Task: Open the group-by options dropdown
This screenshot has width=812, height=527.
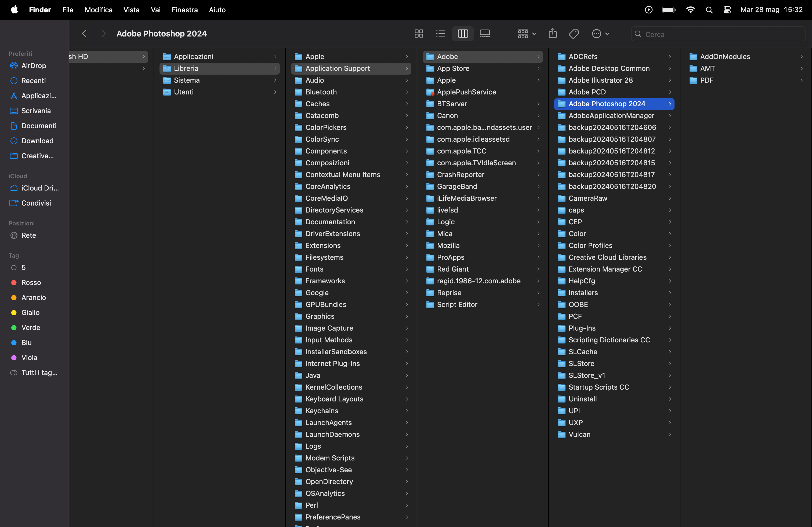Action: (x=527, y=33)
